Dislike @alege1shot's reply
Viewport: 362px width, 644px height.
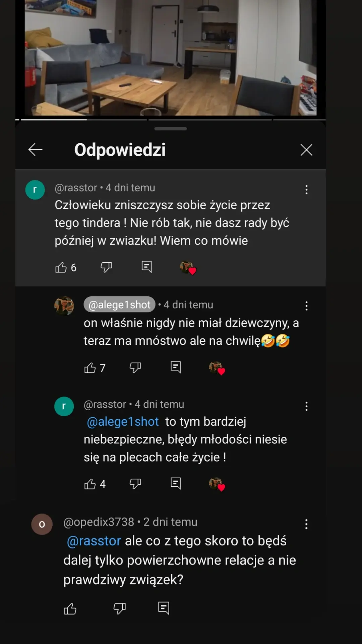pos(134,367)
